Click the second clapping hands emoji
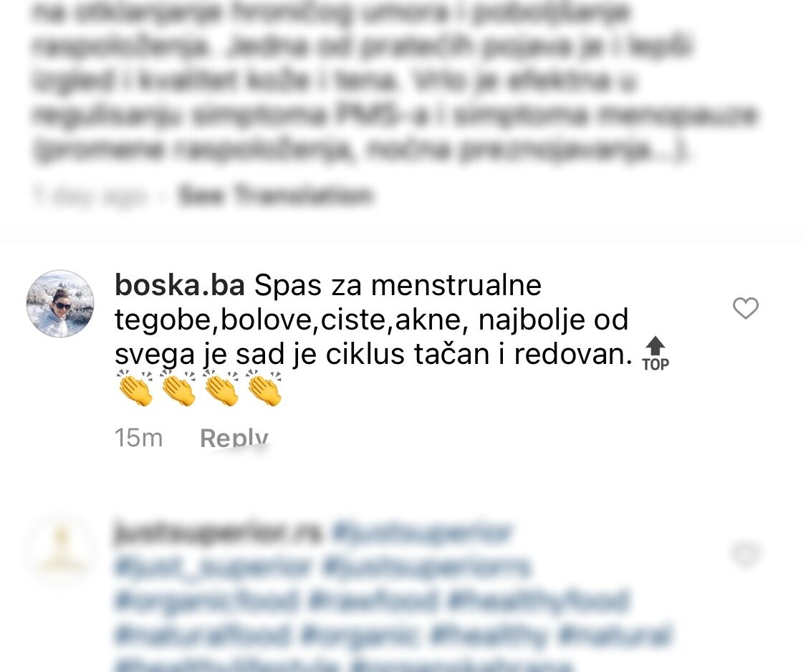 [178, 388]
